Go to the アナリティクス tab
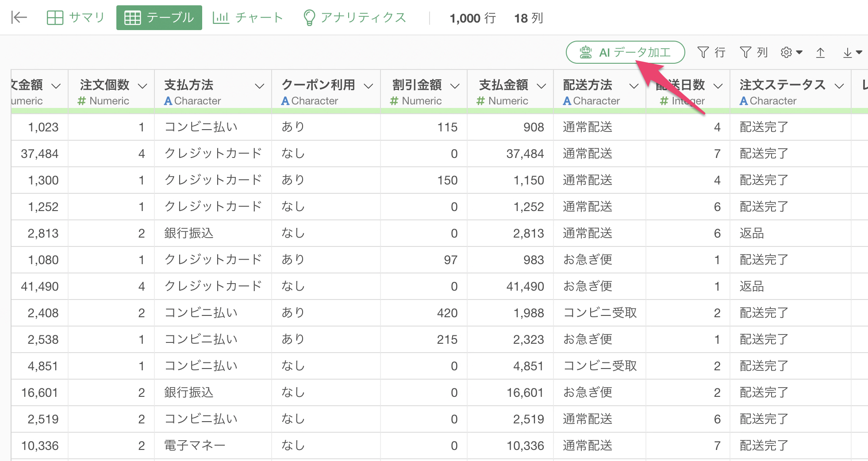This screenshot has width=868, height=461. coord(354,18)
